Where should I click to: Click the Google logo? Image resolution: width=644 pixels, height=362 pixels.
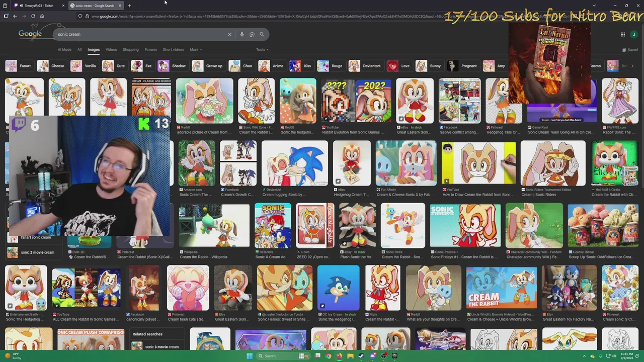[x=30, y=34]
